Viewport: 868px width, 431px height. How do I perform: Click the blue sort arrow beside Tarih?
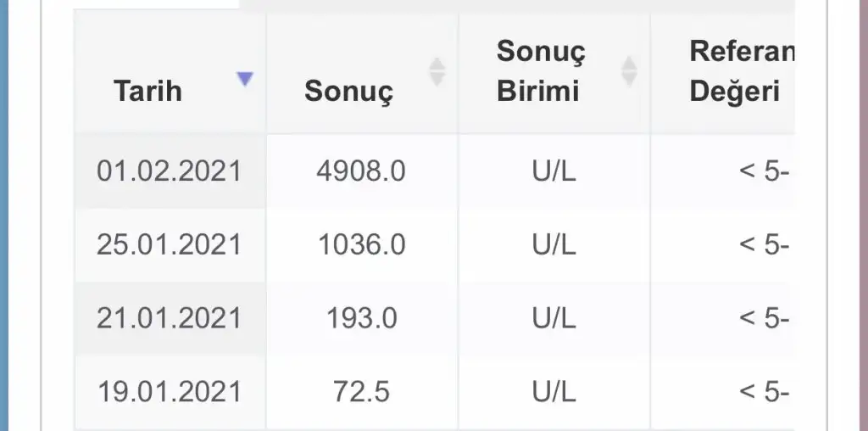click(245, 79)
